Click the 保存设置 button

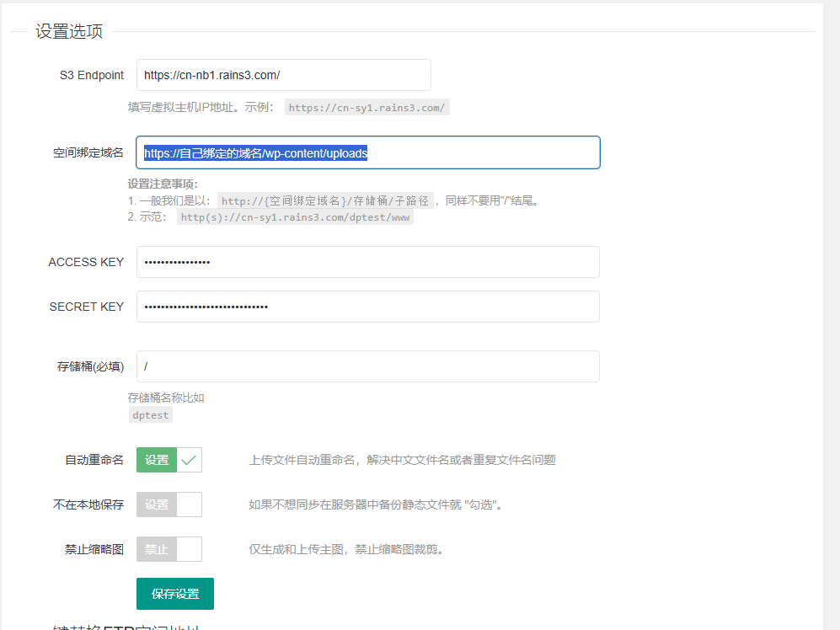coord(175,594)
